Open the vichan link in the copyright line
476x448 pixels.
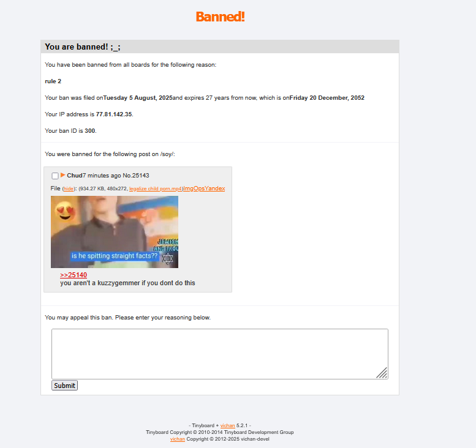pos(178,439)
